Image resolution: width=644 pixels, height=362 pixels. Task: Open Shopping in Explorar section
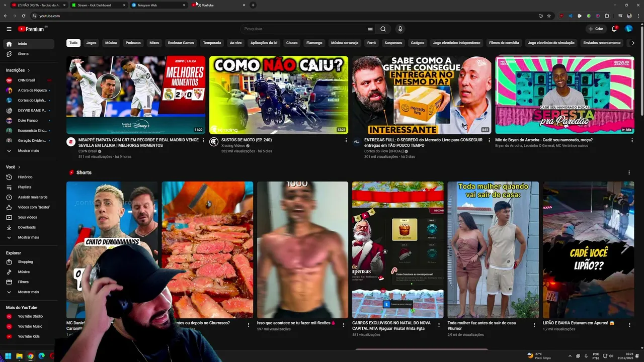click(x=30, y=262)
